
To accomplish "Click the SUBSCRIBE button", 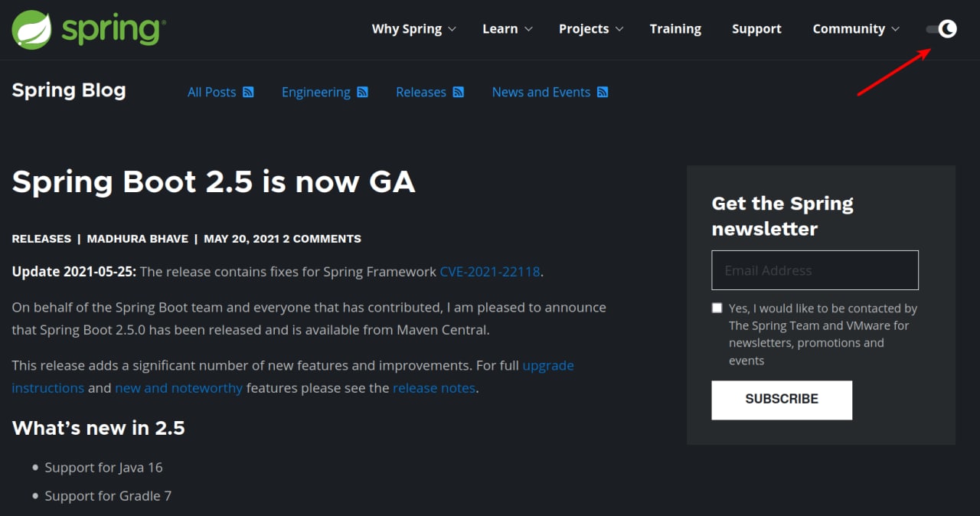I will (782, 400).
